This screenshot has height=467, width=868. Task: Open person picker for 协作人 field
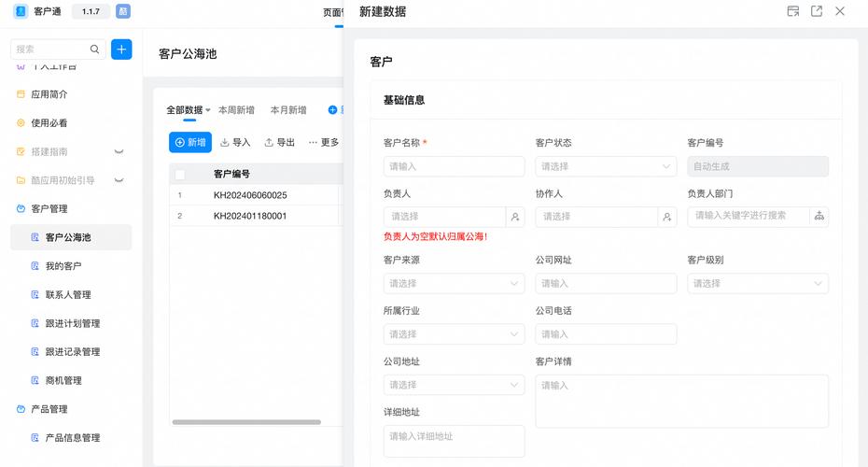[x=666, y=217]
